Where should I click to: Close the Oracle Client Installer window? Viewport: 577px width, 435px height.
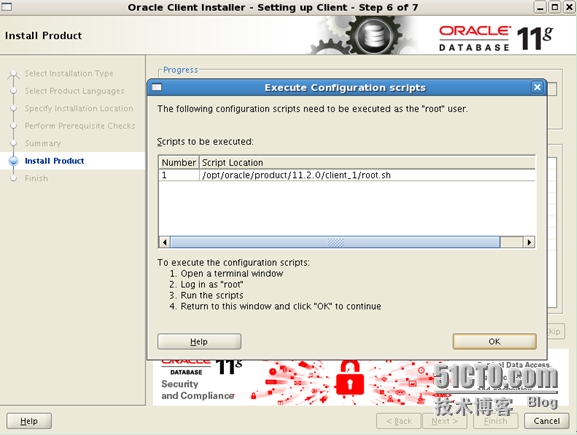569,7
